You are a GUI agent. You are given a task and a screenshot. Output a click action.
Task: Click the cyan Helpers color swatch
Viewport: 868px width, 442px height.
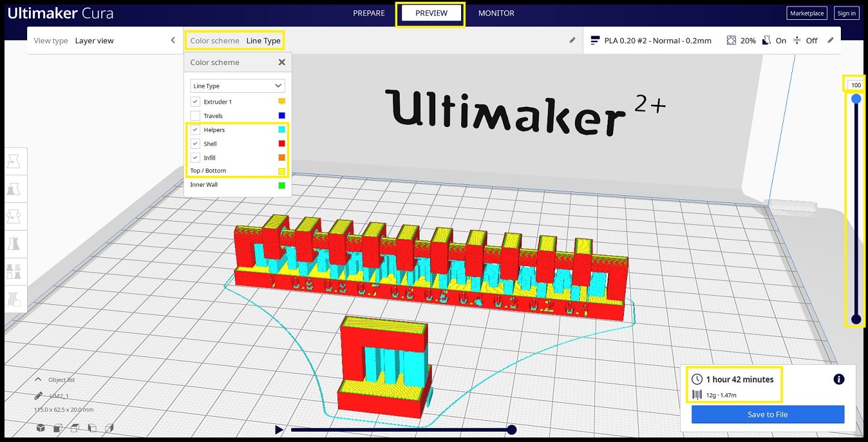click(x=281, y=129)
